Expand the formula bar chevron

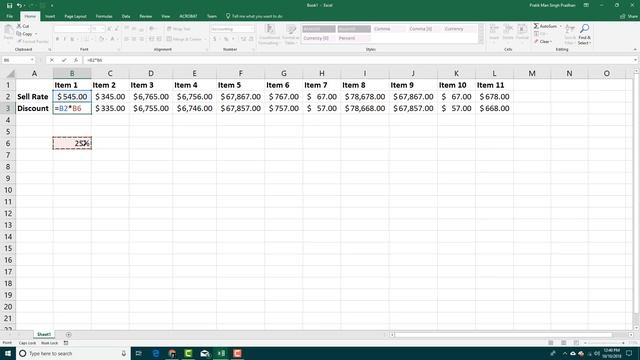click(636, 60)
